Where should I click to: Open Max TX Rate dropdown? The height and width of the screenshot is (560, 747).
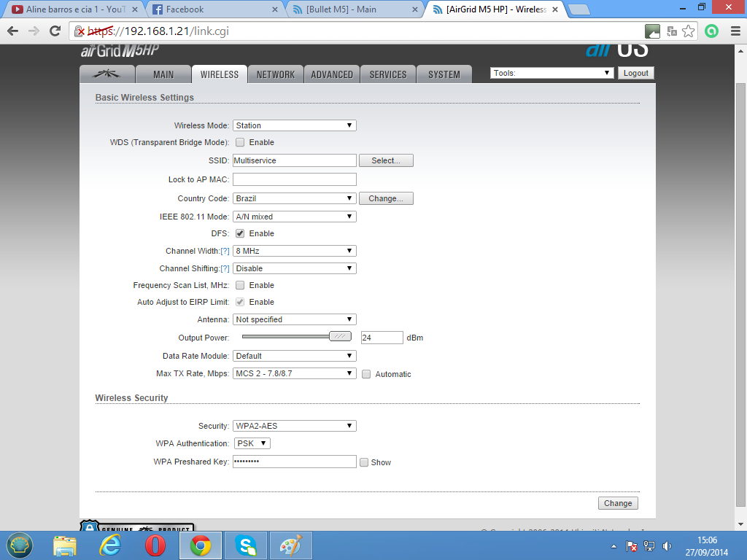295,373
